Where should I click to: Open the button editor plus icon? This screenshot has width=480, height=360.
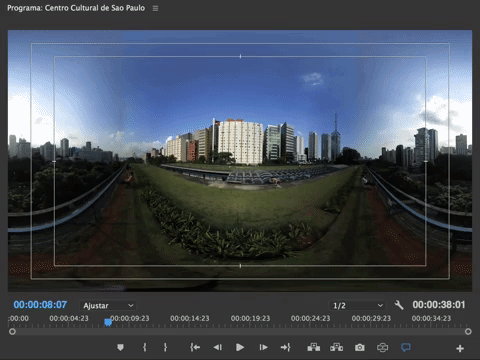(460, 349)
